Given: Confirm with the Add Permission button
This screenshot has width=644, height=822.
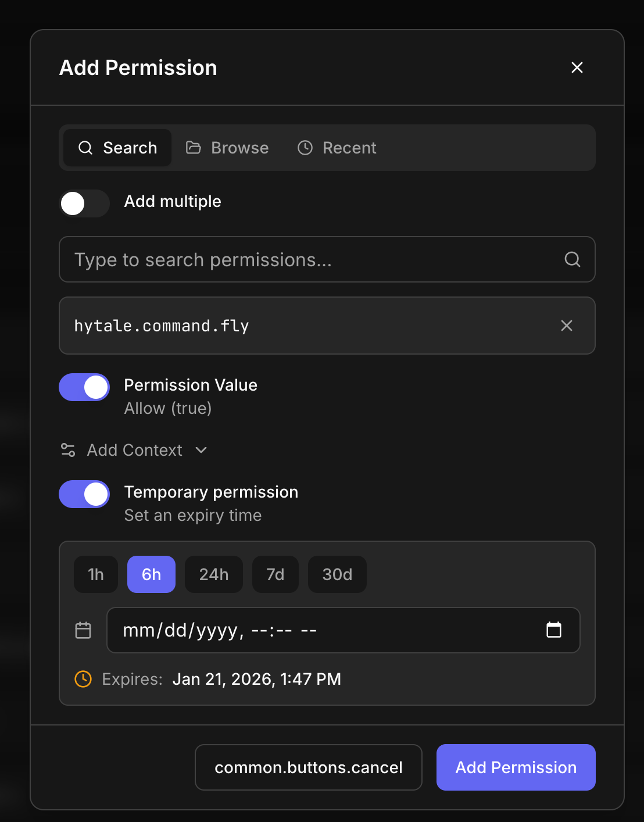Looking at the screenshot, I should tap(516, 767).
